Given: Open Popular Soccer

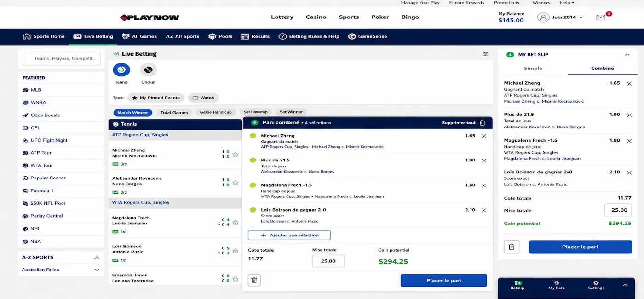Looking at the screenshot, I should pos(62,178).
